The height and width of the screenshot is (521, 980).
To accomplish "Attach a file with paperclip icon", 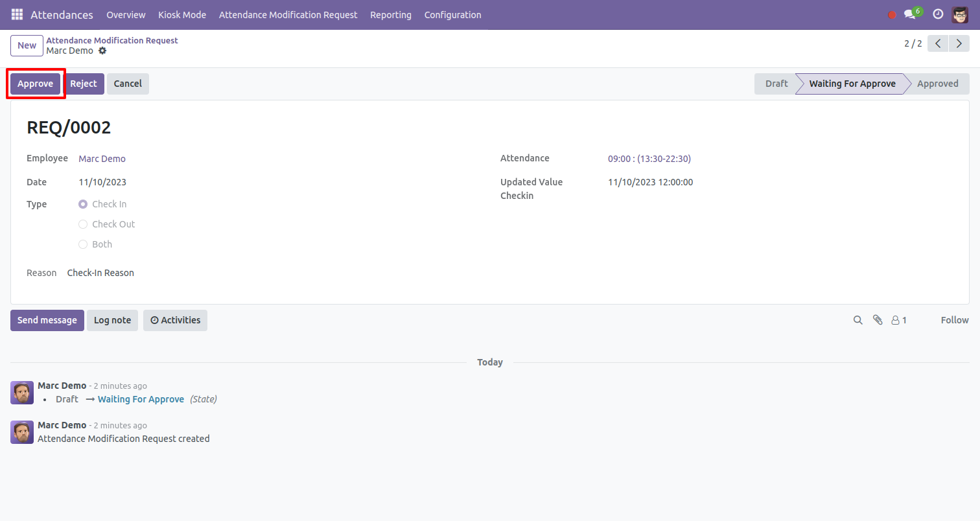I will click(878, 320).
